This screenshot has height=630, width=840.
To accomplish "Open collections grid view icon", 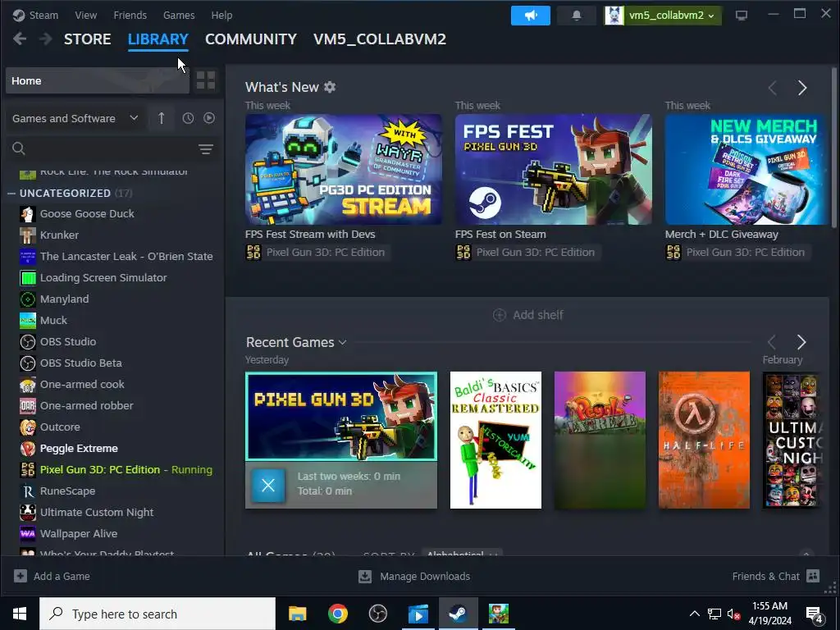I will [206, 80].
